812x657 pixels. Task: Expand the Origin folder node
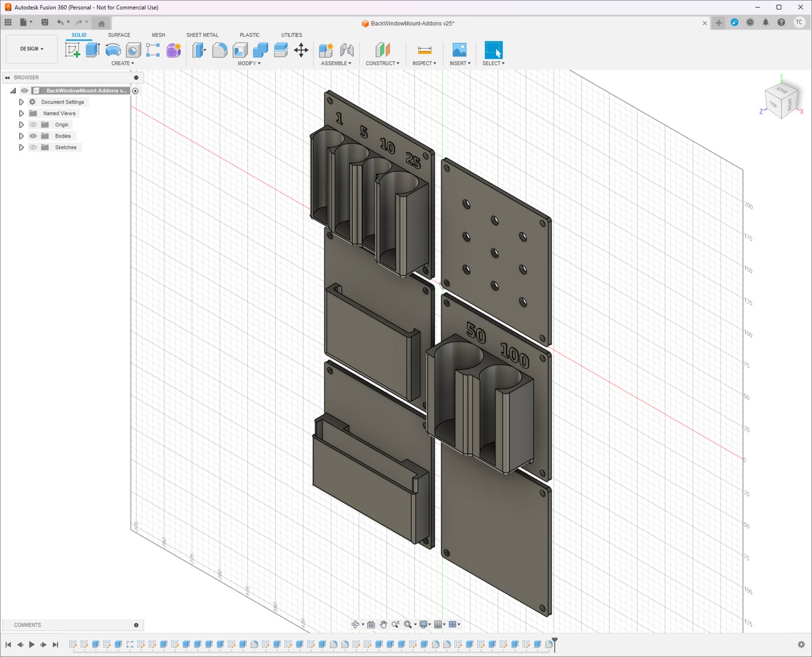click(21, 125)
